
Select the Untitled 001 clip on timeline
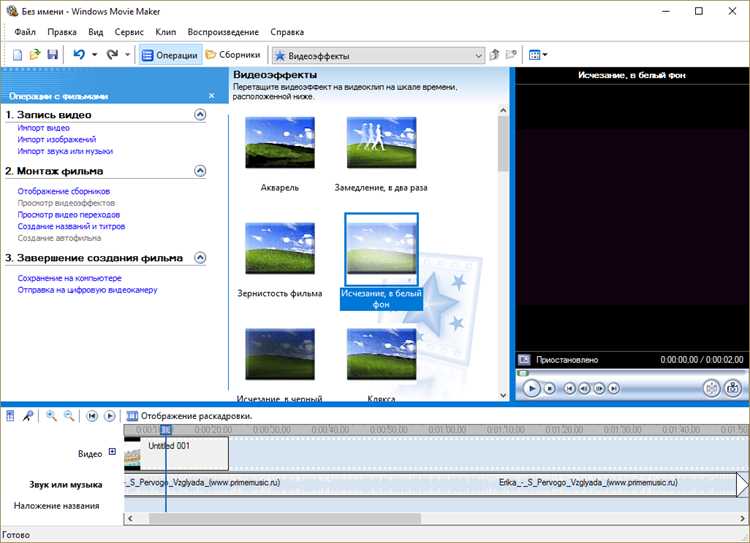(x=176, y=453)
